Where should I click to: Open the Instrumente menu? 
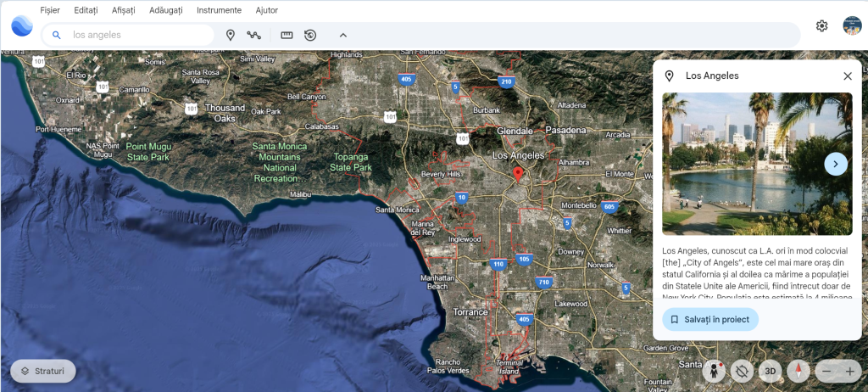point(219,10)
